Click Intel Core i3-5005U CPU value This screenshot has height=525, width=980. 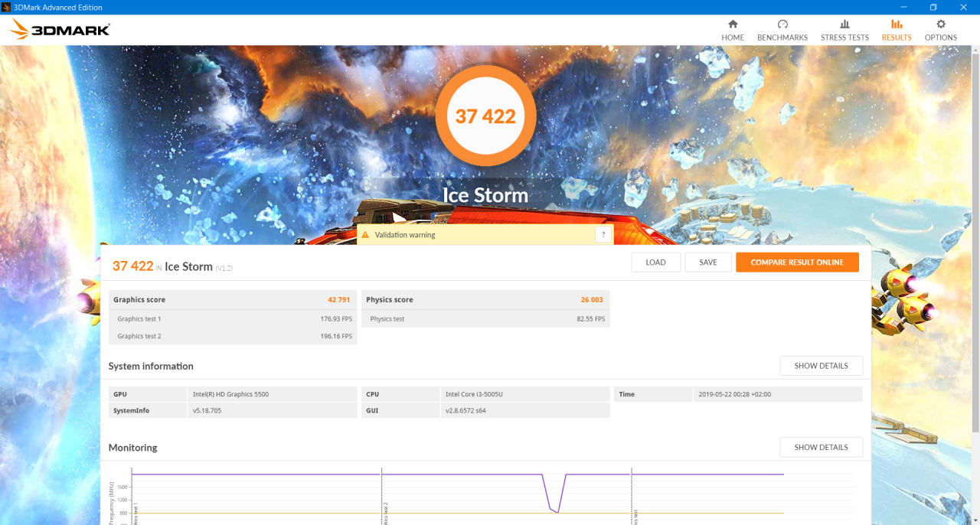tap(472, 394)
